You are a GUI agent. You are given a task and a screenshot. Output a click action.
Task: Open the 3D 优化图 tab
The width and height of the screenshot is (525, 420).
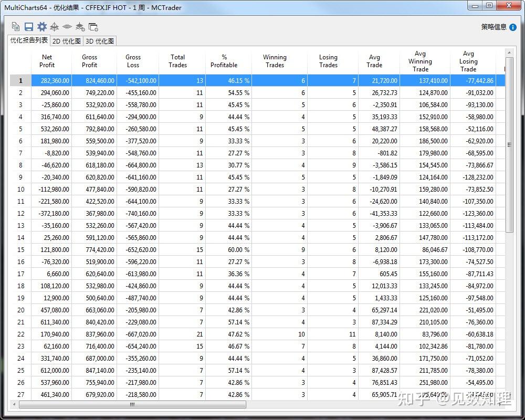tap(100, 41)
